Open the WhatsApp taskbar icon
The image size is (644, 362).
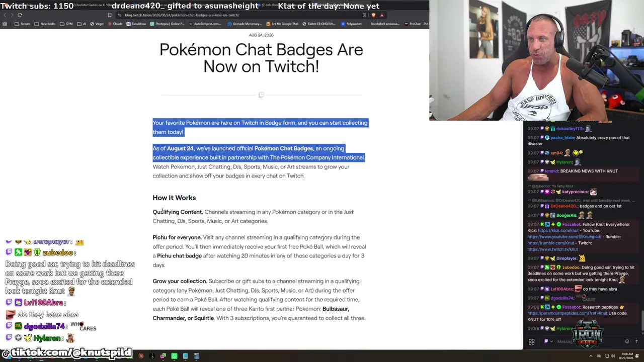(174, 356)
